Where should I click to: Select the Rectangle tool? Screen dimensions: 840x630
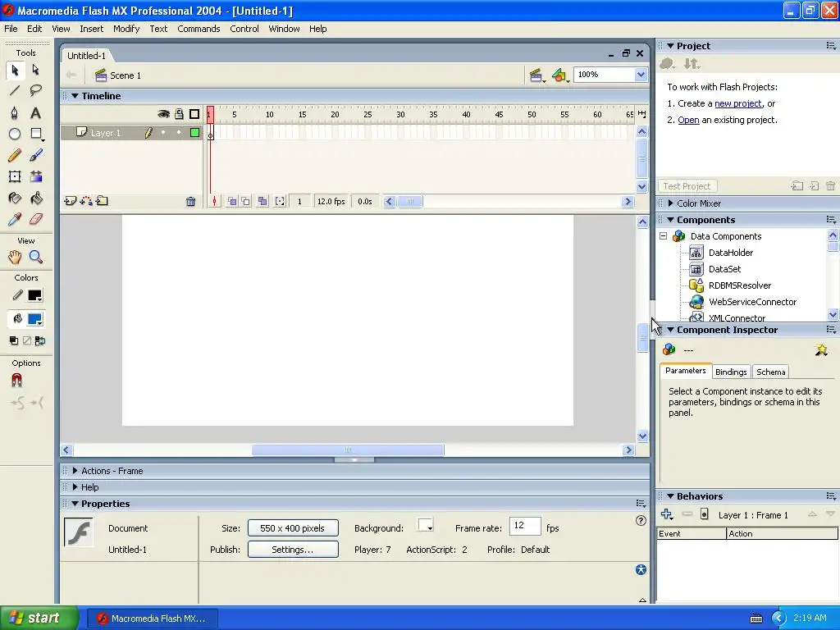(36, 134)
